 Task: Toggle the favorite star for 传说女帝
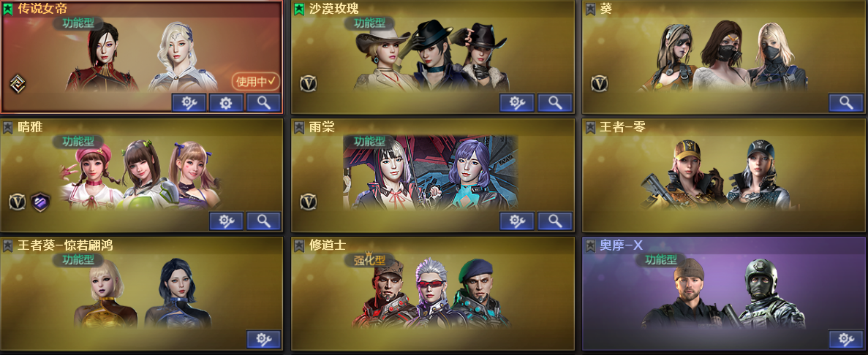(x=8, y=9)
